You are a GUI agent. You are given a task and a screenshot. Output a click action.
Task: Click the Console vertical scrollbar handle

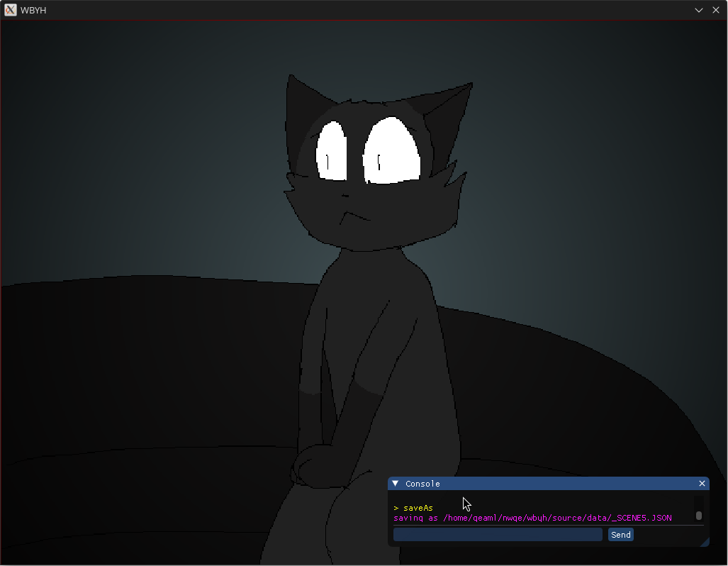(698, 516)
